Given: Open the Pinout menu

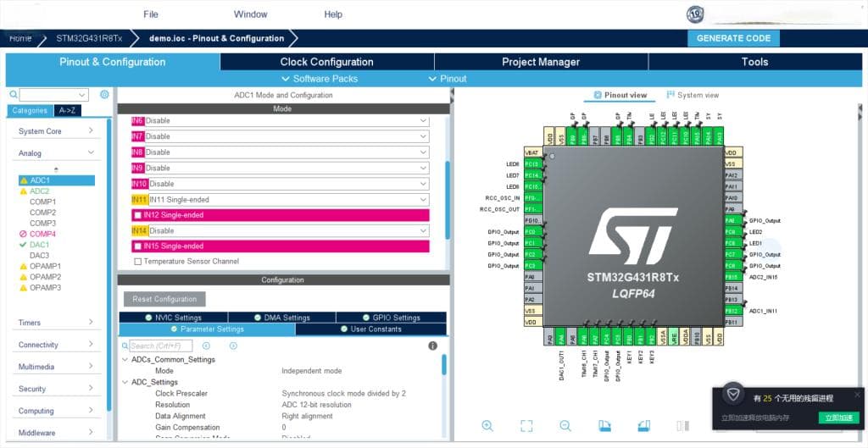Looking at the screenshot, I should click(448, 79).
